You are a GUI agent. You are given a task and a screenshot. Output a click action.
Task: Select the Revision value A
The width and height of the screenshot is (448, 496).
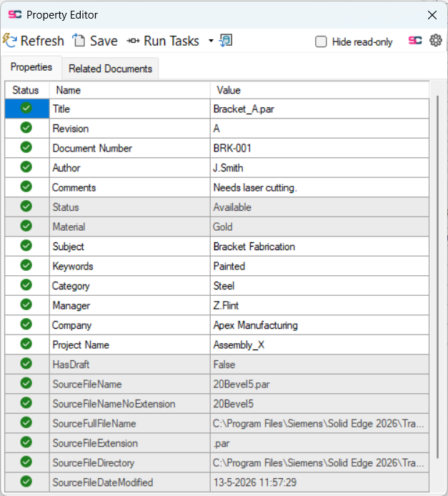[x=319, y=129]
